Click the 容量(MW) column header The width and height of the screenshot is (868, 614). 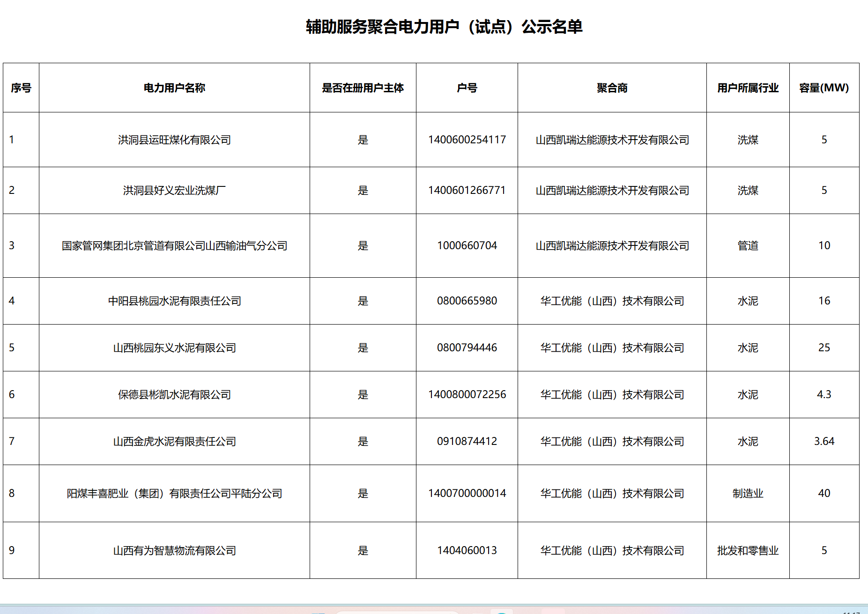[x=824, y=88]
